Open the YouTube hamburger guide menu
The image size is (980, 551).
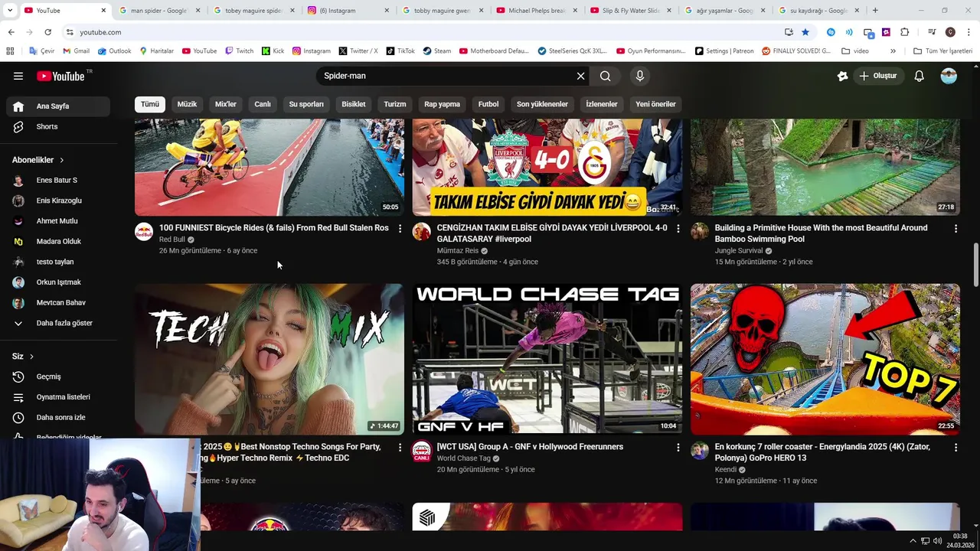tap(18, 76)
